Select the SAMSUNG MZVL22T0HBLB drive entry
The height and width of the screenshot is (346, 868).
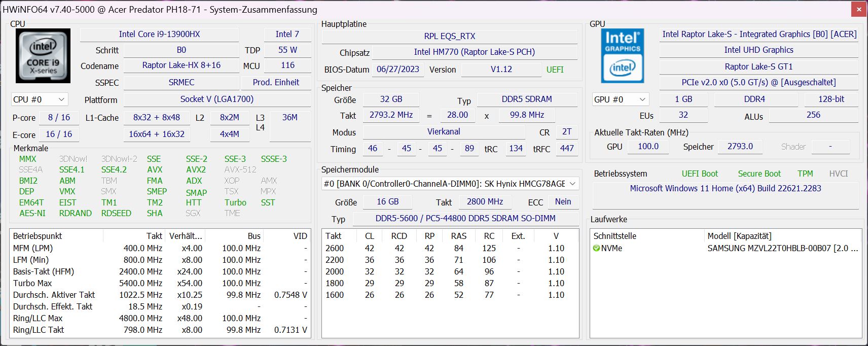tap(782, 248)
